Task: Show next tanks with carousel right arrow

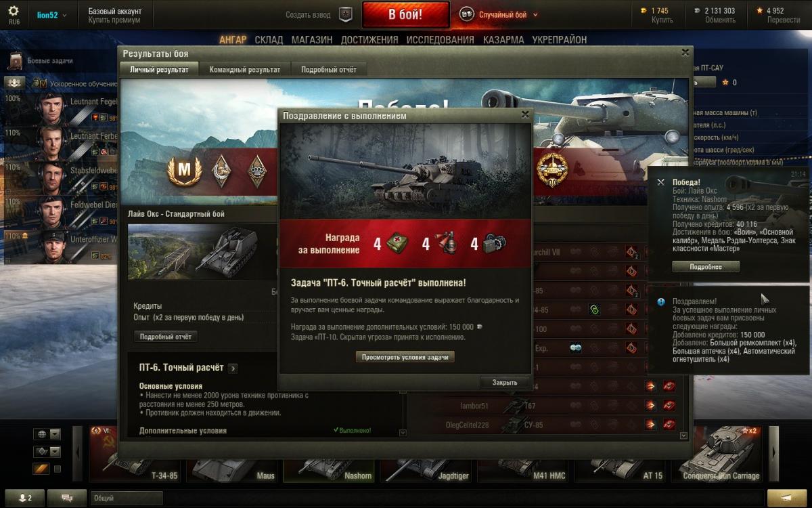Action: [x=773, y=452]
